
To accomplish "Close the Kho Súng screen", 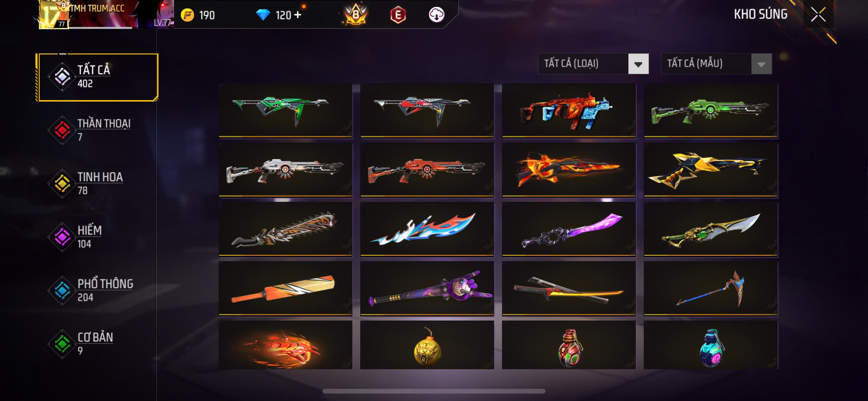I will 818,14.
